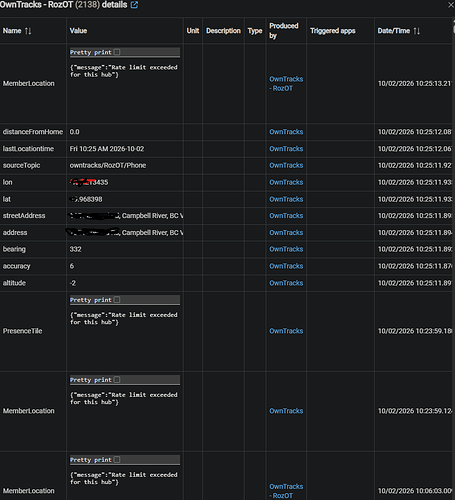Toggle Pretty print on PresenceTile row
This screenshot has height=500, width=455.
117,300
